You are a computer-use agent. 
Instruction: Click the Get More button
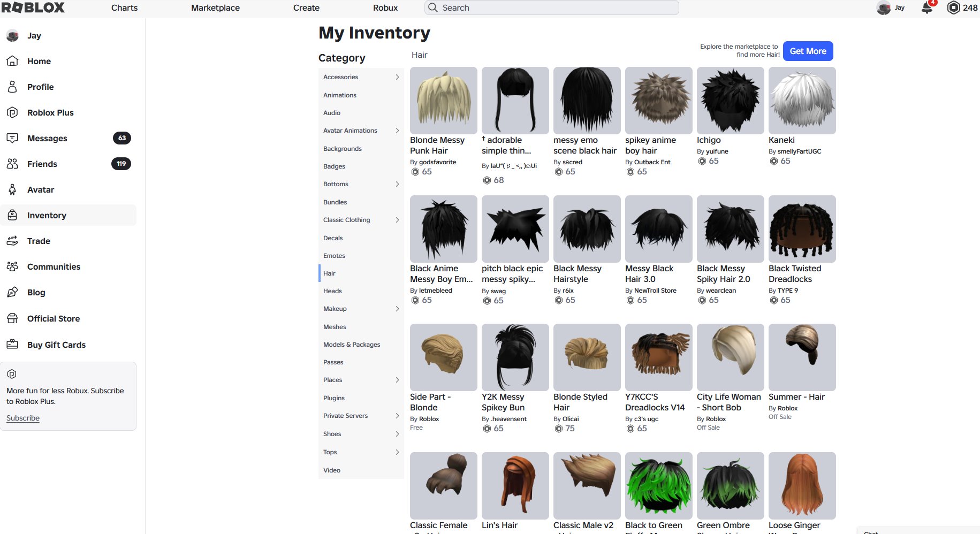pyautogui.click(x=808, y=51)
